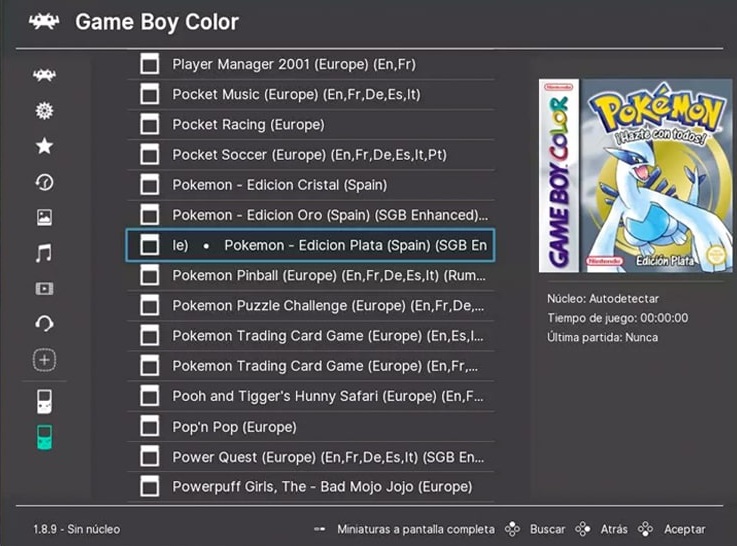This screenshot has width=737, height=546.
Task: Select Player Manager 2001 (Europe) entry
Action: tap(311, 64)
